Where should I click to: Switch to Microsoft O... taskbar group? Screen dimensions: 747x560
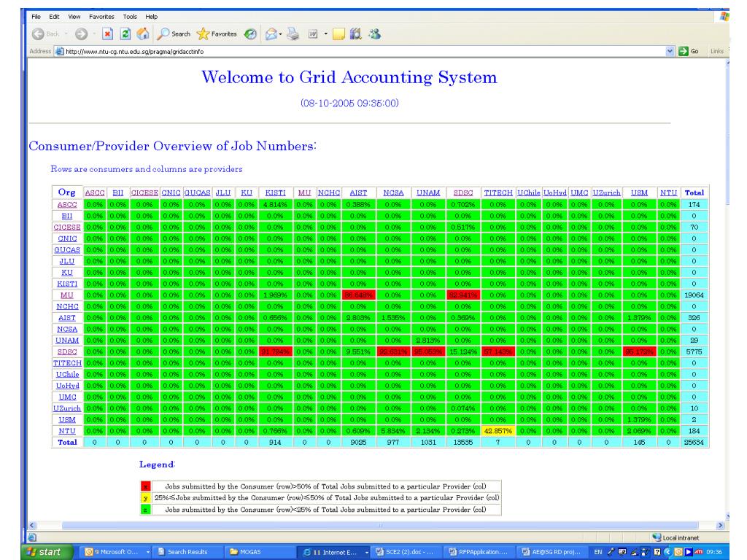click(x=117, y=552)
